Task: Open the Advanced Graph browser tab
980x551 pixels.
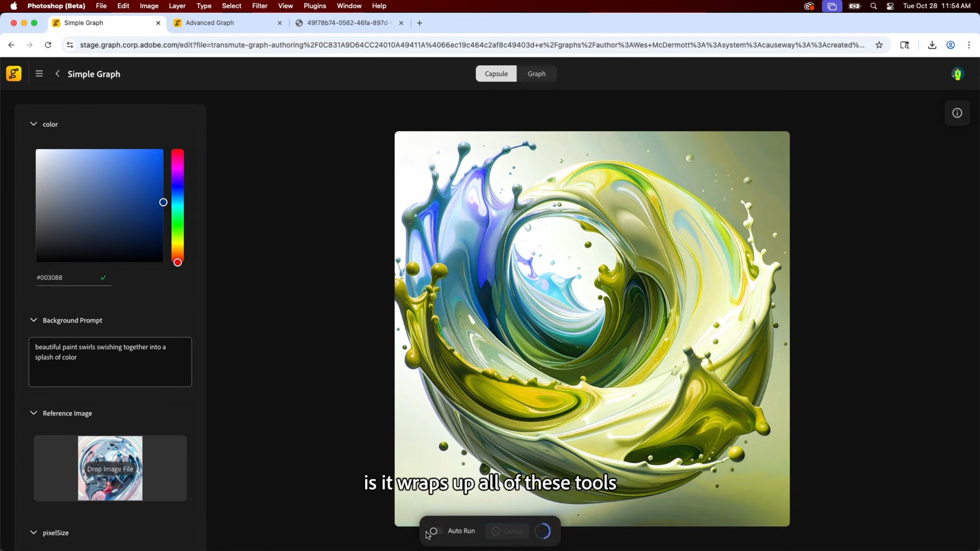Action: [210, 23]
